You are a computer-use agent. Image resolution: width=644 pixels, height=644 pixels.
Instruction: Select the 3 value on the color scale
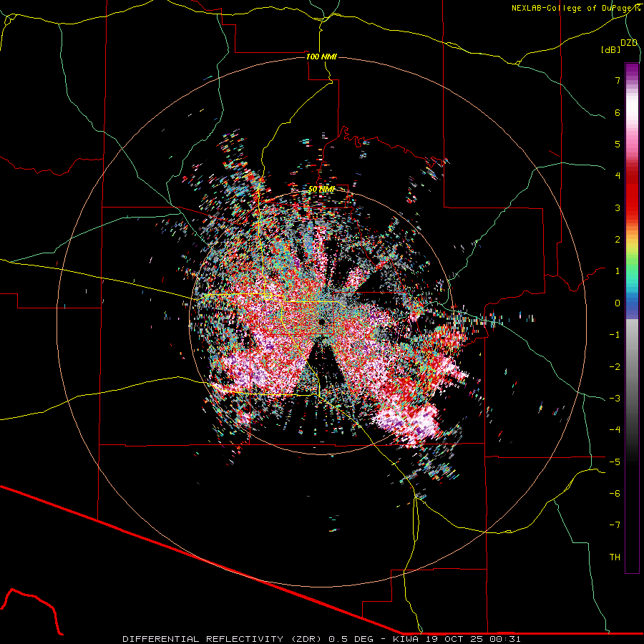point(618,208)
